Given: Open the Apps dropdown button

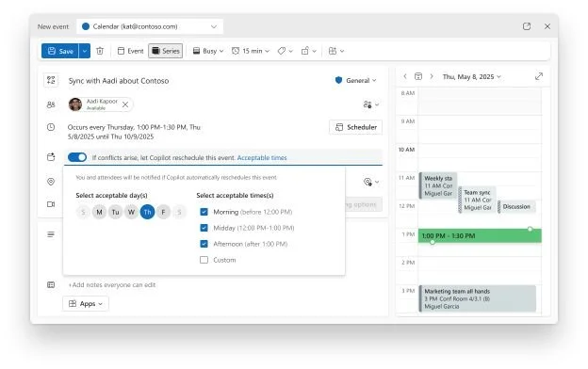Looking at the screenshot, I should [x=86, y=304].
